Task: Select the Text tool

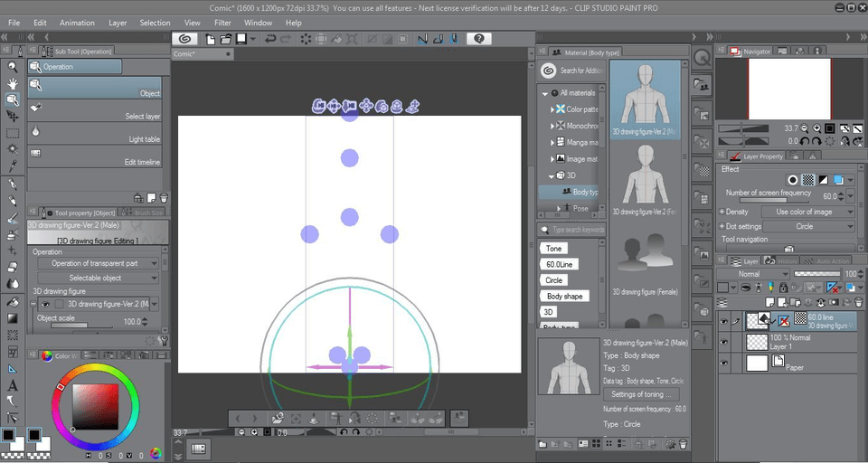Action: 12,385
